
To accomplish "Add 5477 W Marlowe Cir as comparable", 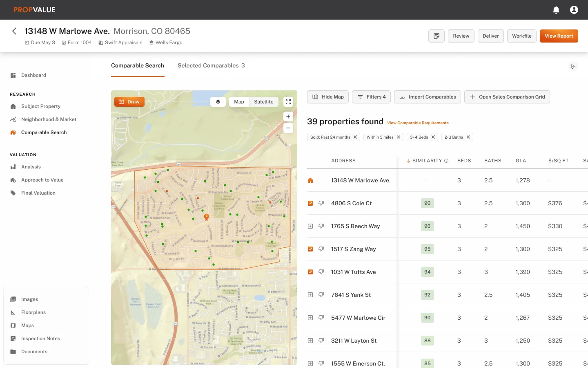I will [310, 318].
